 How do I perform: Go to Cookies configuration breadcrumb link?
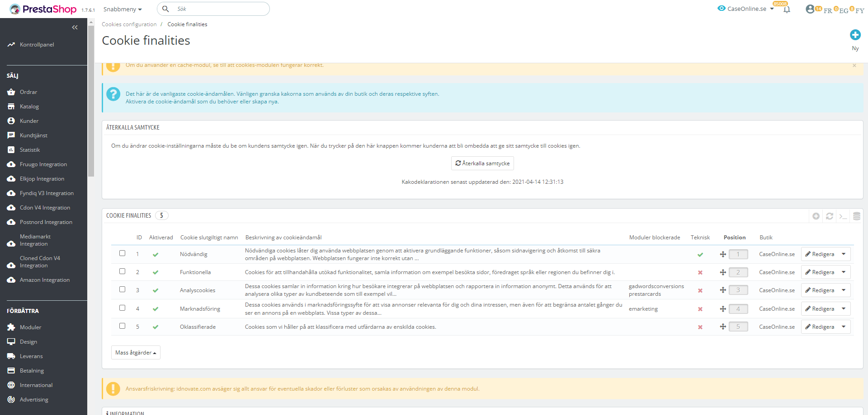click(129, 24)
